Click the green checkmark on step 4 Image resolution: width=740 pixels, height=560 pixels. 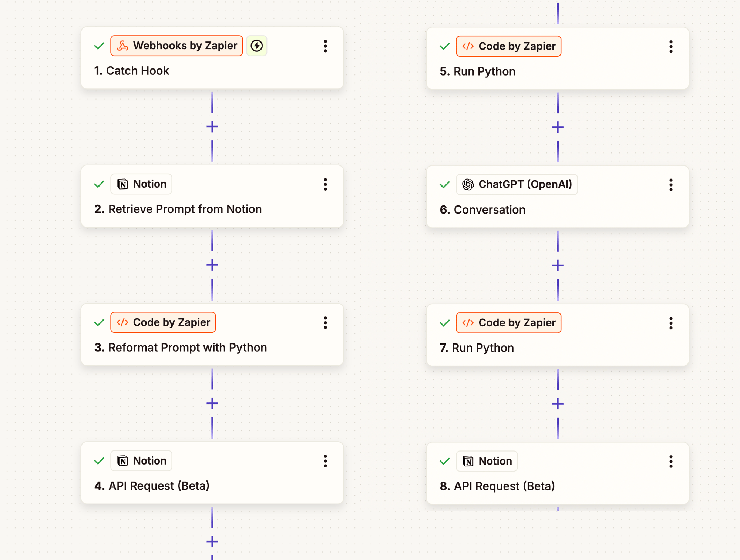point(99,461)
